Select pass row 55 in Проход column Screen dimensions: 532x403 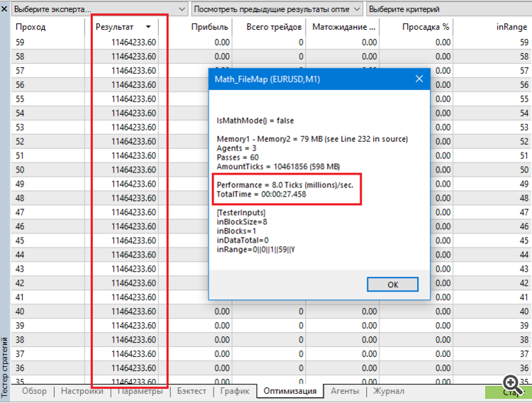click(x=20, y=99)
